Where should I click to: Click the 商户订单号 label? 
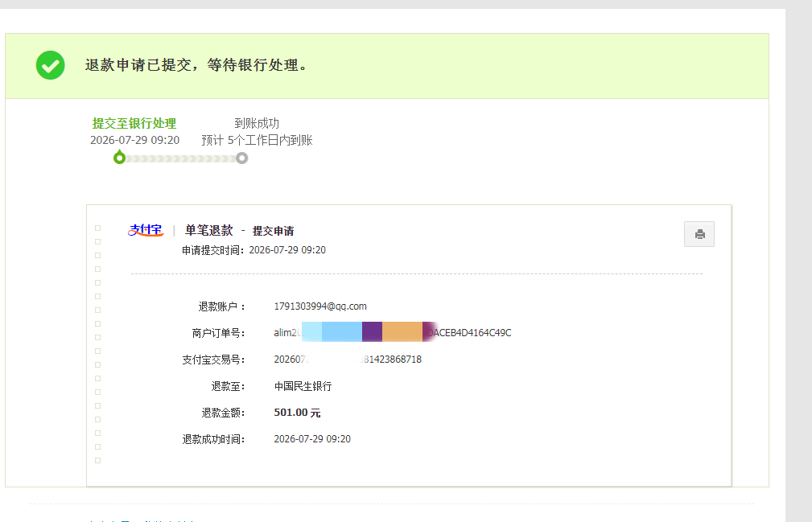(x=219, y=333)
